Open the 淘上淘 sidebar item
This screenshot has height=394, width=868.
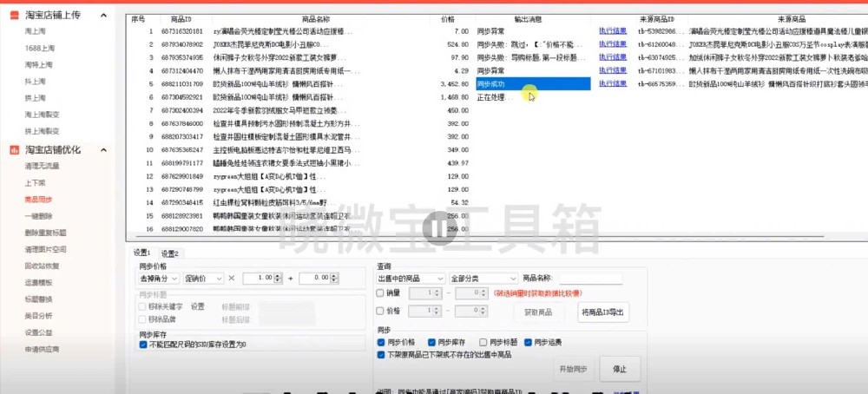pos(35,31)
